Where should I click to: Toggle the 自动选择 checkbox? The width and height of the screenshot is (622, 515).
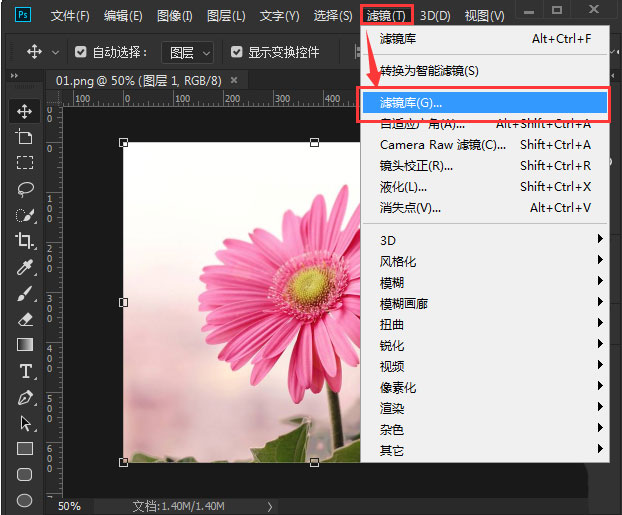tap(81, 52)
